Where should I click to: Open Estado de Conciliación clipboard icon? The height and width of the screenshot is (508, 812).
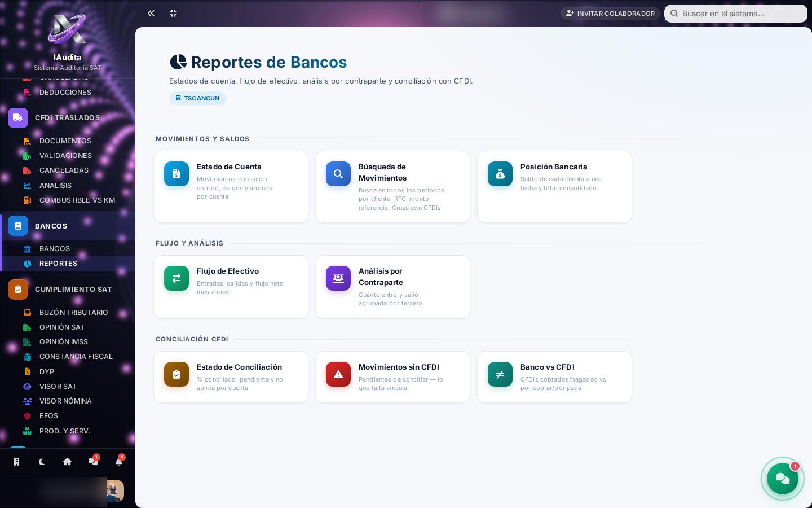click(176, 374)
